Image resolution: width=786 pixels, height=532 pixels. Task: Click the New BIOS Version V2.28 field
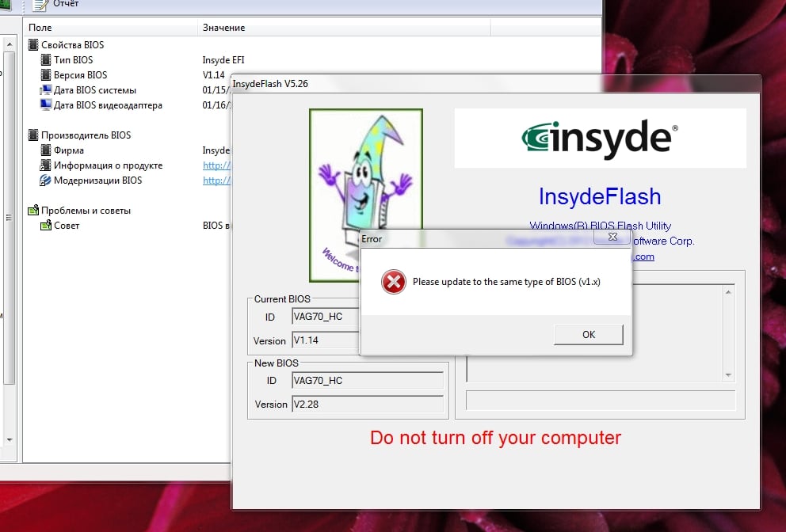point(368,405)
